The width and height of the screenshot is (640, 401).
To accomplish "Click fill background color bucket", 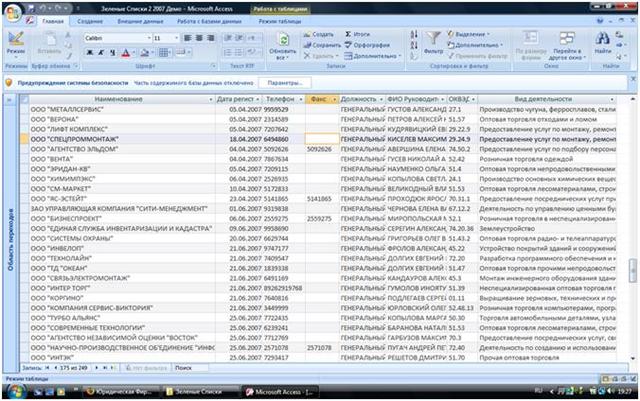I will tap(144, 53).
